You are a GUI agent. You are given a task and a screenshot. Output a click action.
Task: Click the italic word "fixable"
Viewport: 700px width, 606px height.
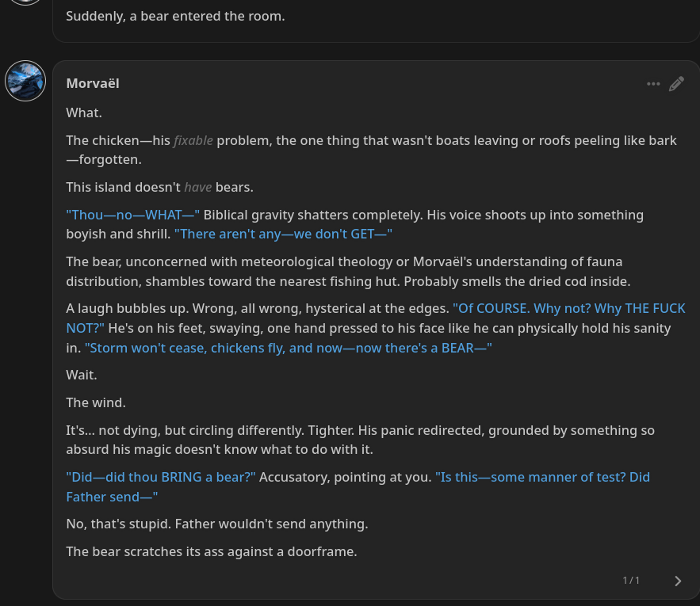point(193,141)
